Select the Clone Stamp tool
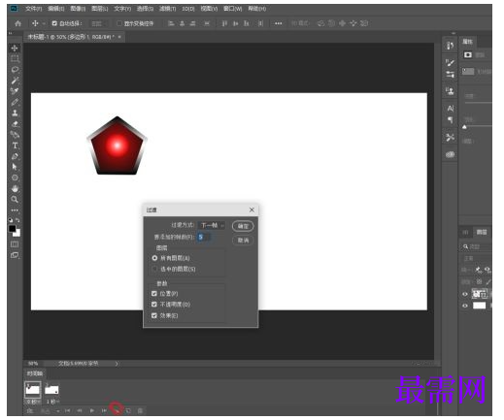This screenshot has height=420, width=504. (x=15, y=113)
